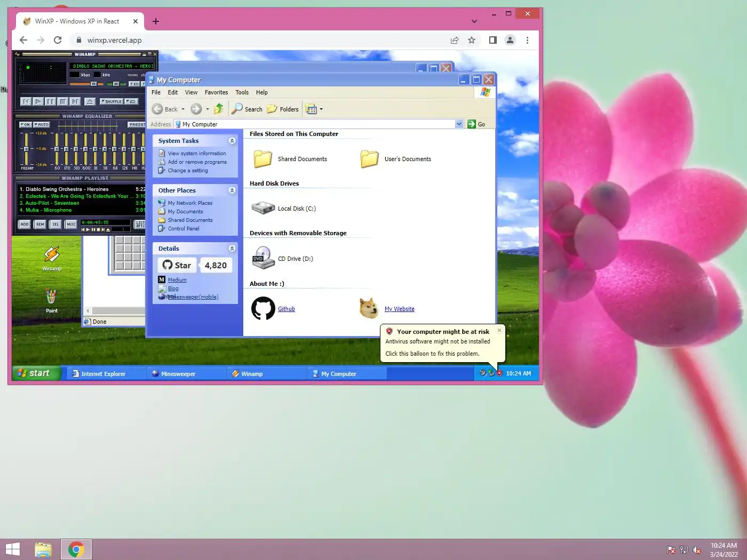Click View system information
Image resolution: width=747 pixels, height=560 pixels.
[x=197, y=154]
